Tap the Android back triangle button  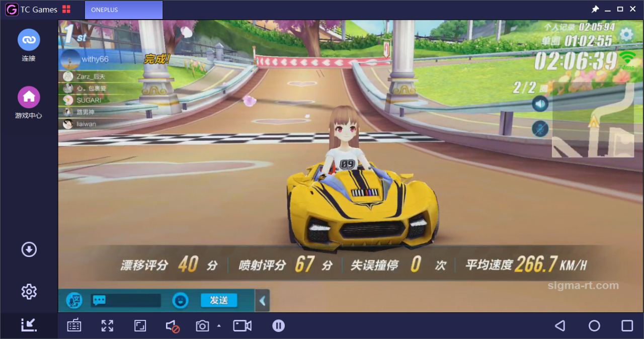pyautogui.click(x=560, y=325)
